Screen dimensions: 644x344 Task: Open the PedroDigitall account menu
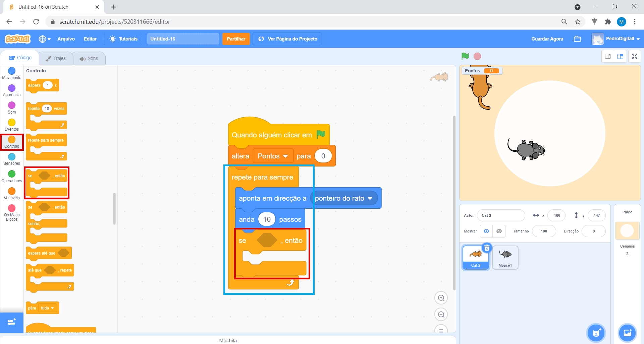(615, 39)
